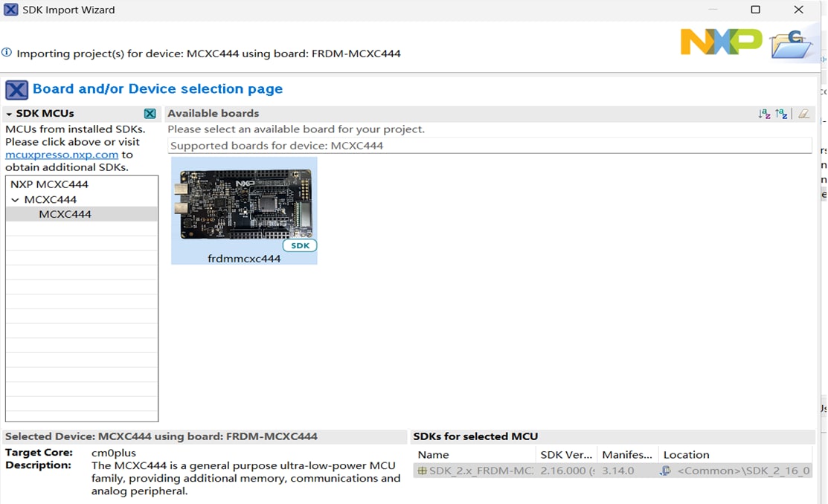Click the MCUXpresso icon beside the page title

(16, 90)
